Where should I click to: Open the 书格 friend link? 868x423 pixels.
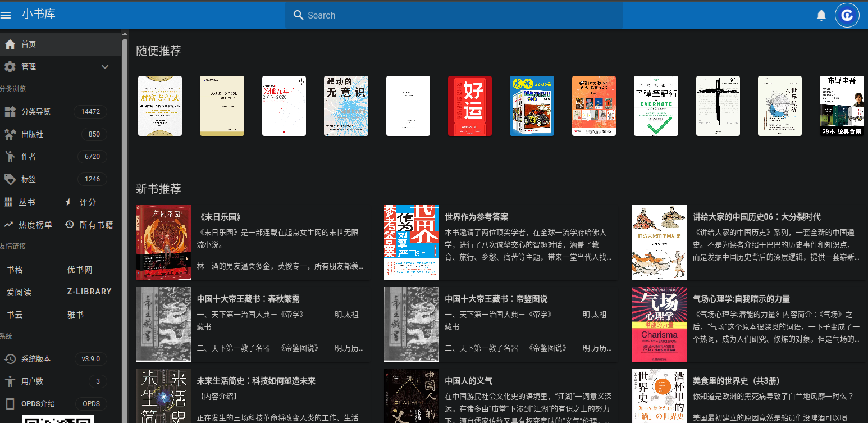[x=15, y=270]
